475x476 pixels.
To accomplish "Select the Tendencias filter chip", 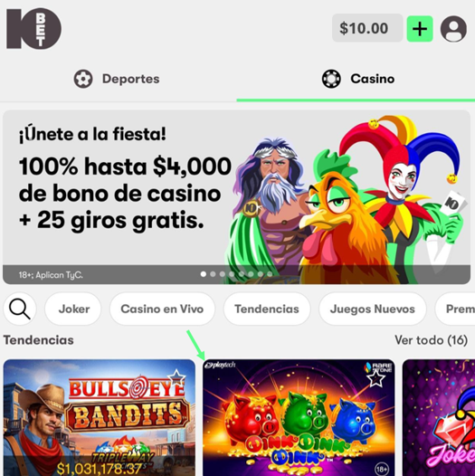I will coord(267,309).
